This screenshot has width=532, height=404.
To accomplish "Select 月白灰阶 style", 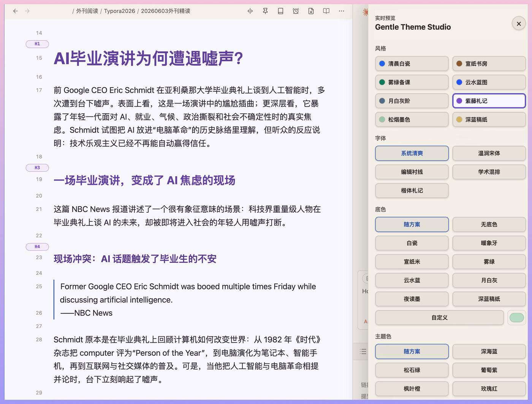I will click(x=412, y=101).
